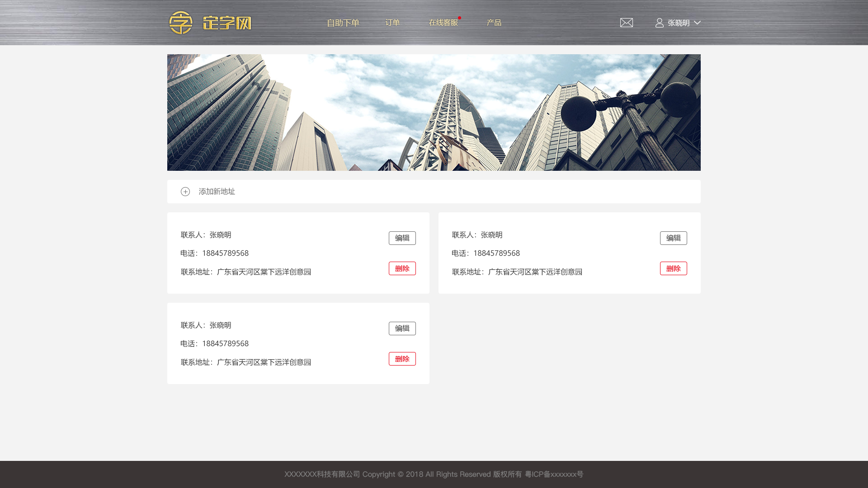Select 联系人 text in top-right card
This screenshot has width=868, height=488.
(477, 235)
